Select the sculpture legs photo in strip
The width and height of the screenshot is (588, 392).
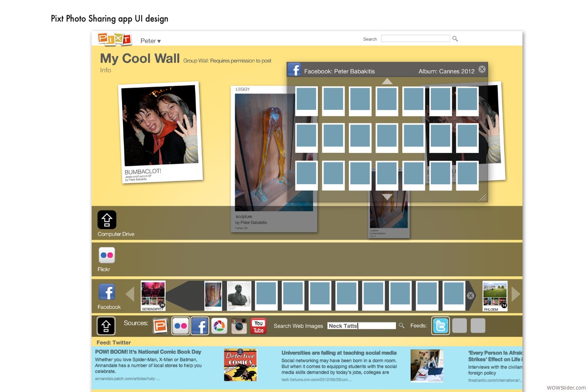[x=213, y=295]
